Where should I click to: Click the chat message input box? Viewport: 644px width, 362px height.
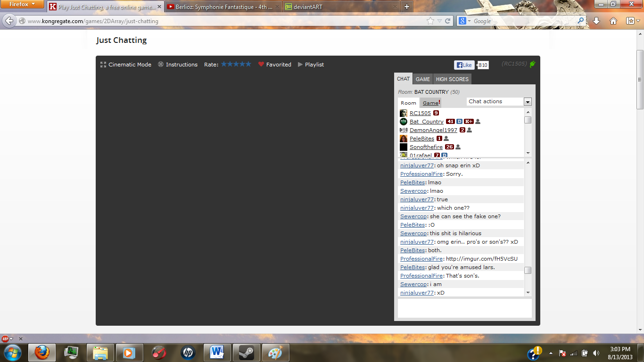click(465, 308)
